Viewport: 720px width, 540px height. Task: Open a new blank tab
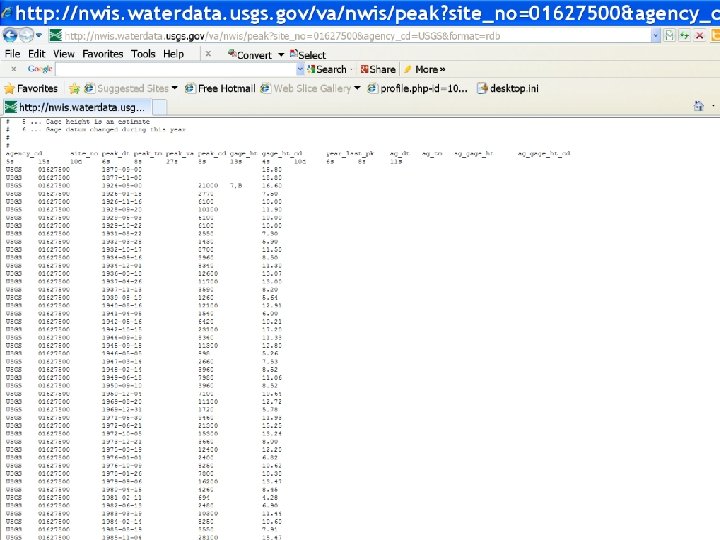coord(159,107)
